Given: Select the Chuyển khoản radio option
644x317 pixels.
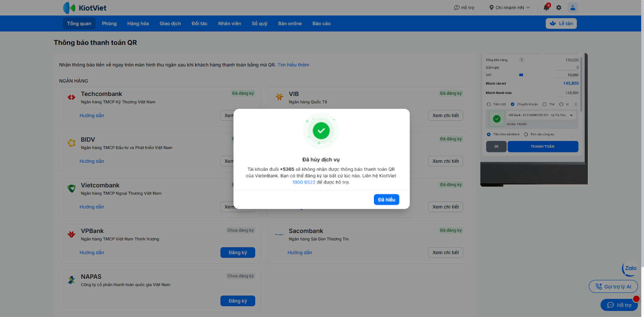Looking at the screenshot, I should point(512,104).
